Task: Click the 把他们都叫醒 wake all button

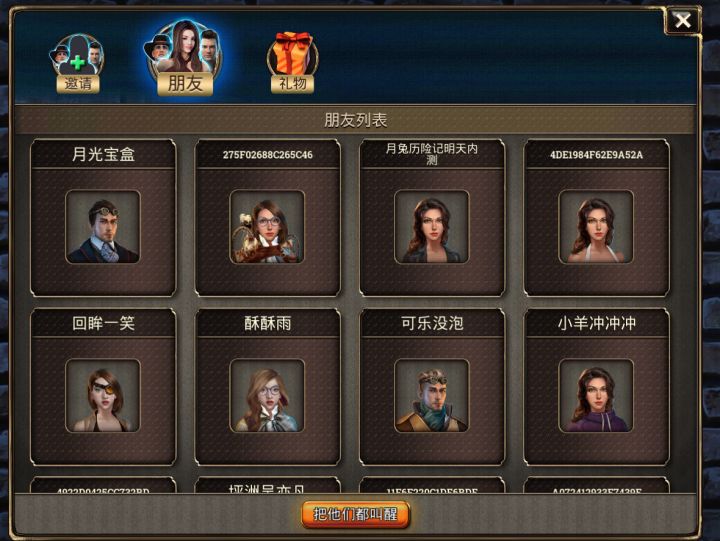Action: click(x=355, y=514)
